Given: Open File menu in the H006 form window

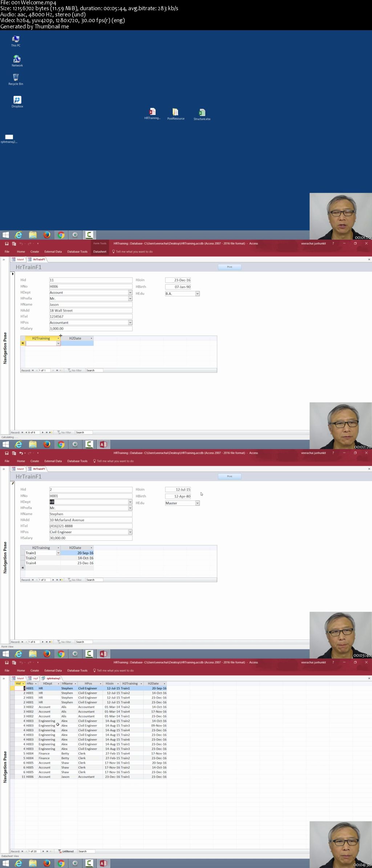Looking at the screenshot, I should click(x=7, y=252).
